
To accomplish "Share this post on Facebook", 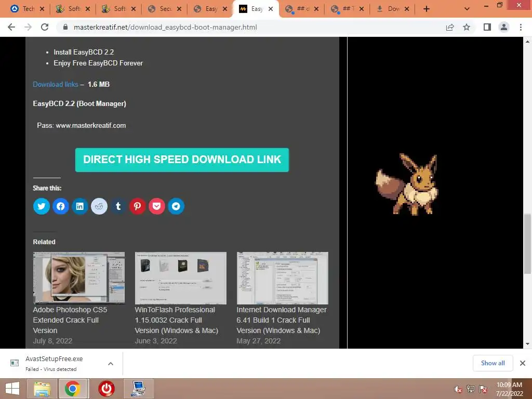I will click(x=61, y=206).
